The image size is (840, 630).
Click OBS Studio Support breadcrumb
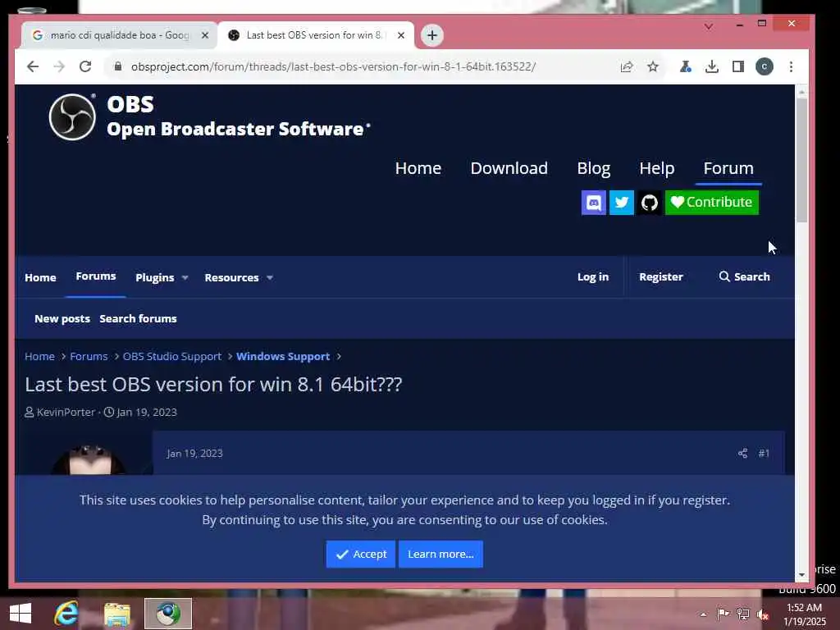(172, 356)
